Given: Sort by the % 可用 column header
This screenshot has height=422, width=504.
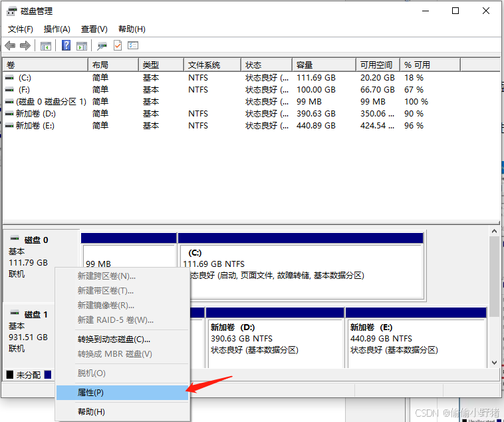Looking at the screenshot, I should point(430,65).
